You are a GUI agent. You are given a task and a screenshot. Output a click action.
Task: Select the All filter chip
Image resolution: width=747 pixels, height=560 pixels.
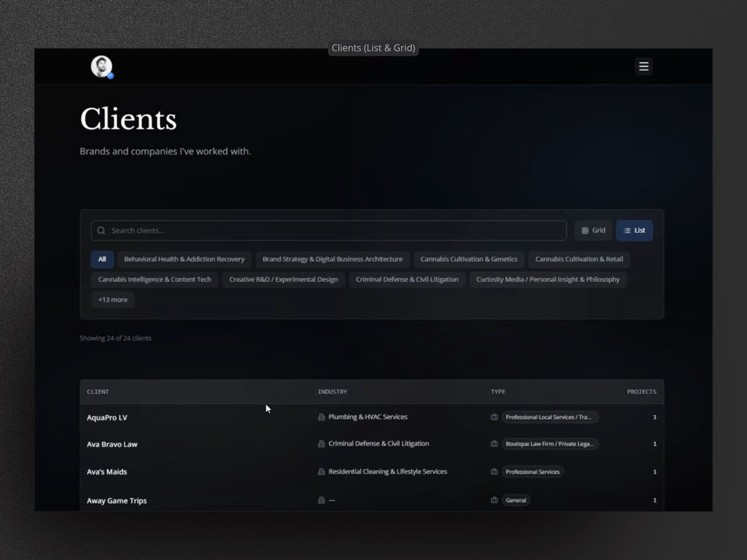[x=102, y=259]
